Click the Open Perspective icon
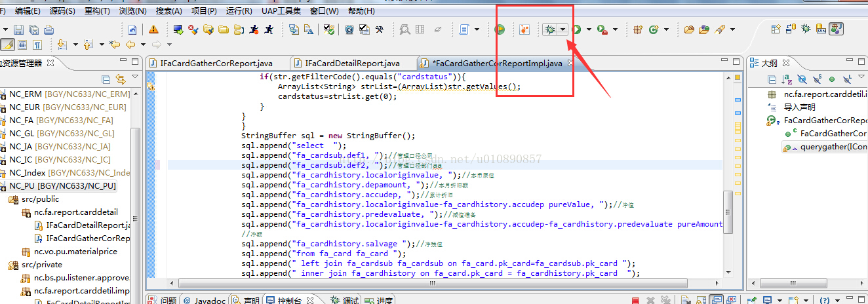This screenshot has height=304, width=868. click(776, 29)
